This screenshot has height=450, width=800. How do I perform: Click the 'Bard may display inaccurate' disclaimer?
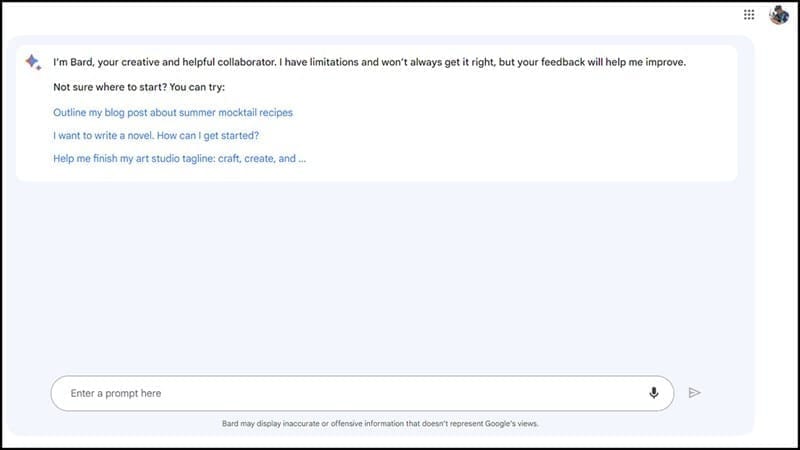click(x=380, y=423)
